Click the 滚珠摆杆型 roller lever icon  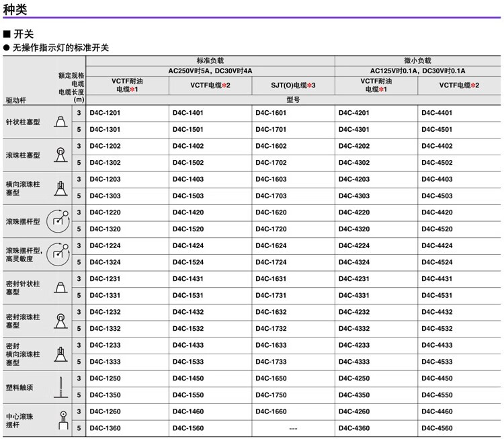(x=58, y=221)
